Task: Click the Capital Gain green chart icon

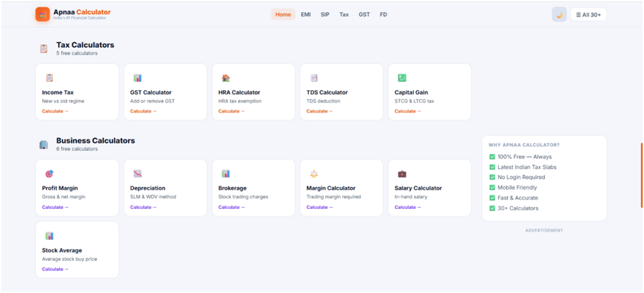Action: 402,78
